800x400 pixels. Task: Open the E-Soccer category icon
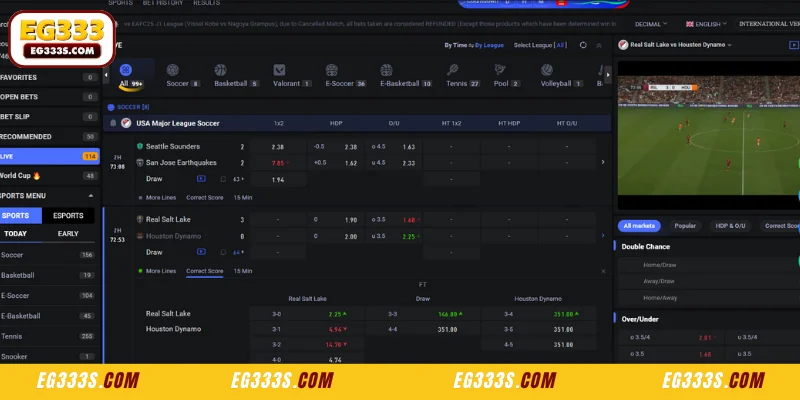tap(332, 70)
